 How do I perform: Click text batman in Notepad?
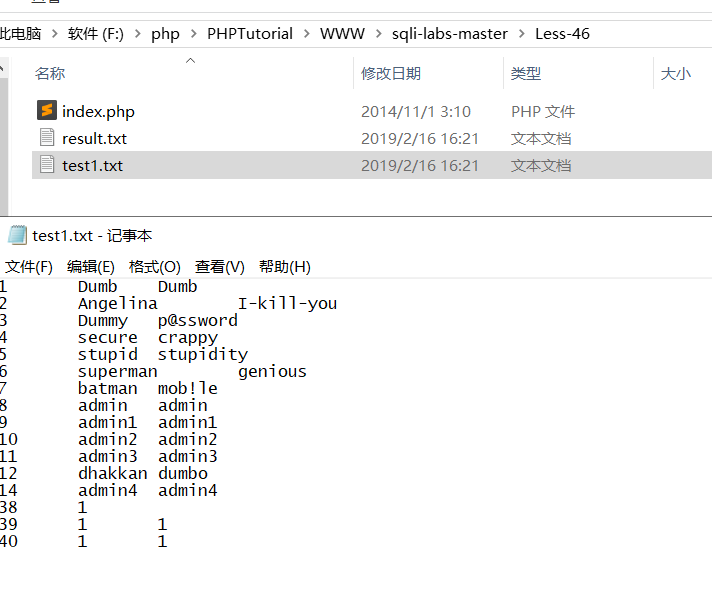(x=108, y=389)
